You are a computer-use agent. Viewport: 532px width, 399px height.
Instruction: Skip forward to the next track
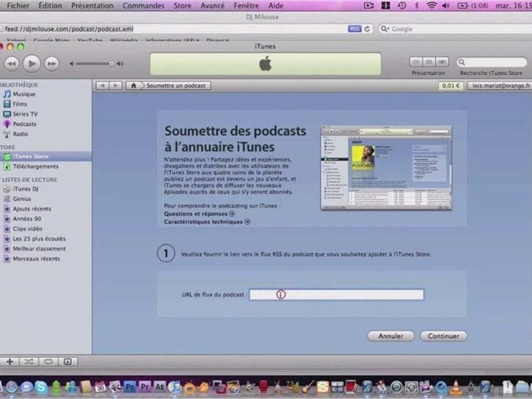tap(52, 64)
